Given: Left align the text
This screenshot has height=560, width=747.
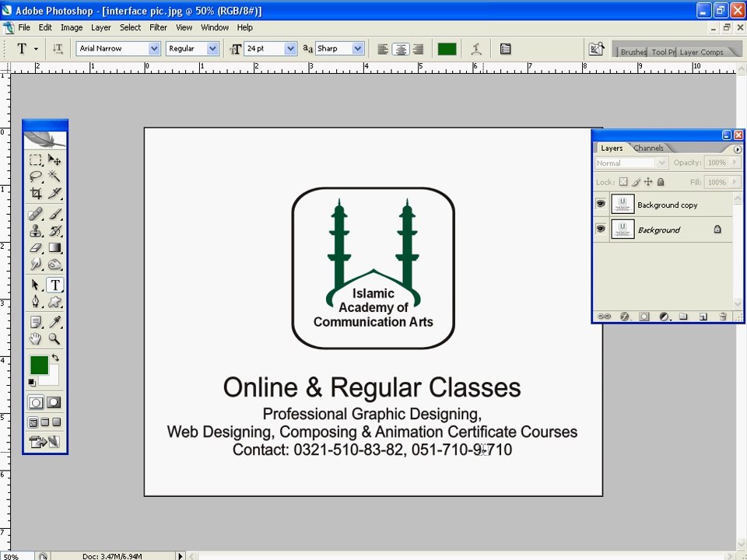Looking at the screenshot, I should pos(383,48).
